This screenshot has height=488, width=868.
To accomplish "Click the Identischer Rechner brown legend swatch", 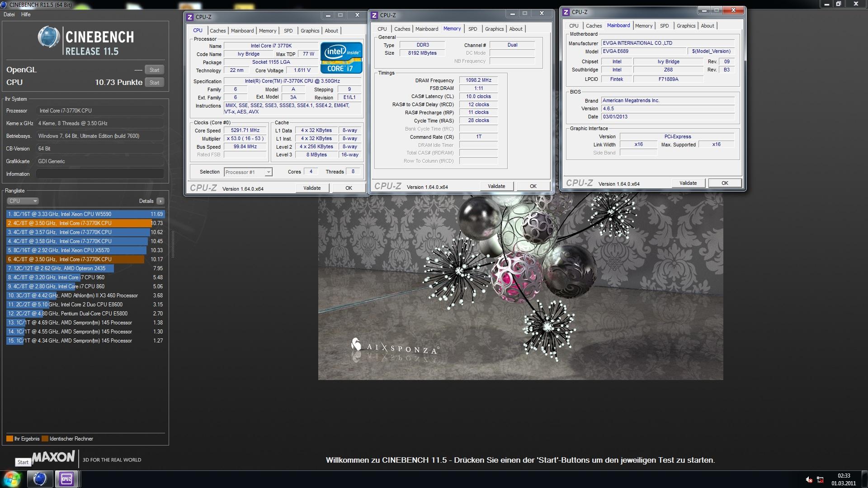I will point(45,439).
